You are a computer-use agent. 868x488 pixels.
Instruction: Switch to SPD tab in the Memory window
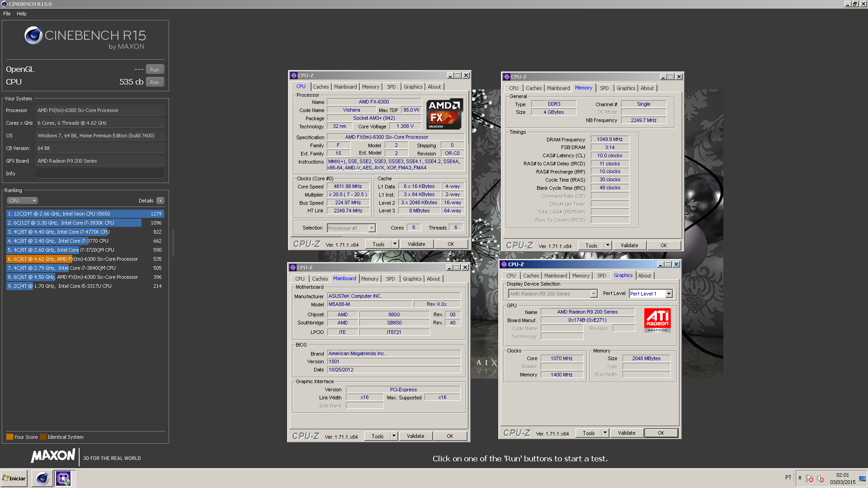pos(604,88)
